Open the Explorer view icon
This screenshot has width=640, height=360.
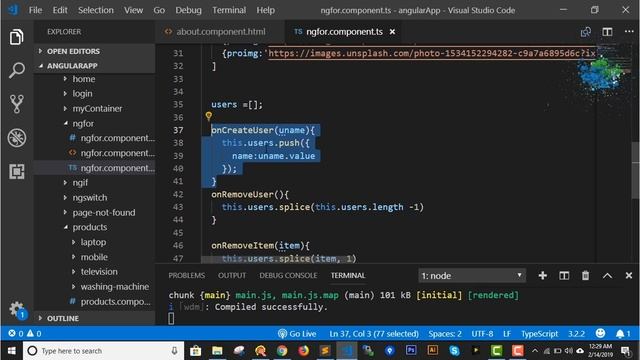click(x=16, y=37)
